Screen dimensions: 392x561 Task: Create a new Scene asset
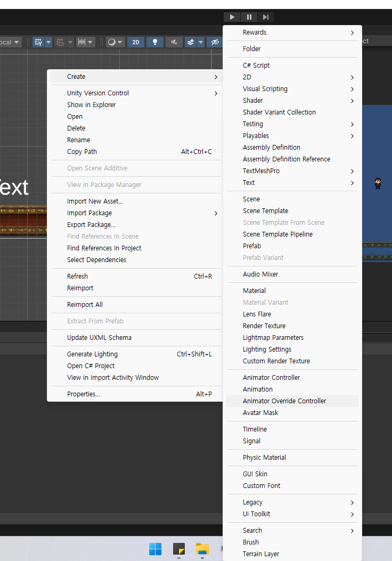click(292, 199)
